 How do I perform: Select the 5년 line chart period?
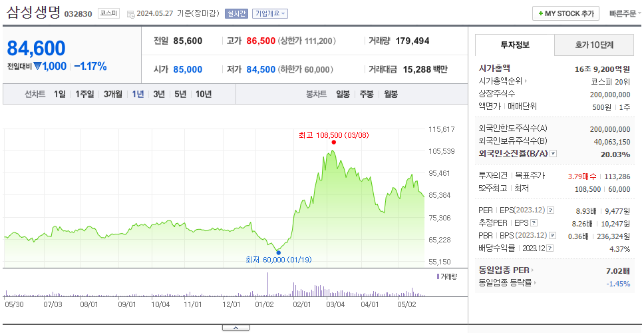[x=180, y=94]
